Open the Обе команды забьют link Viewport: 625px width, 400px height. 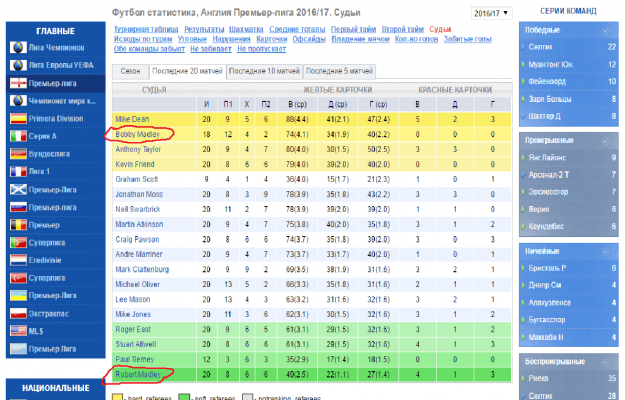point(149,49)
